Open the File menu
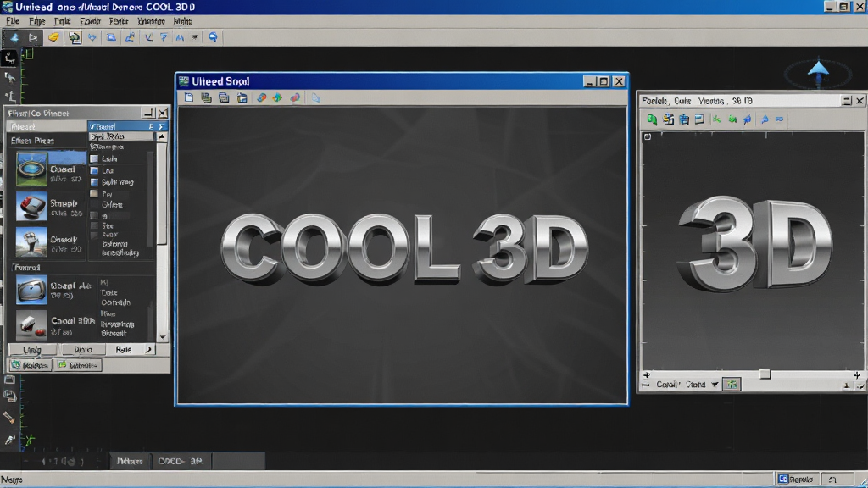 point(12,21)
